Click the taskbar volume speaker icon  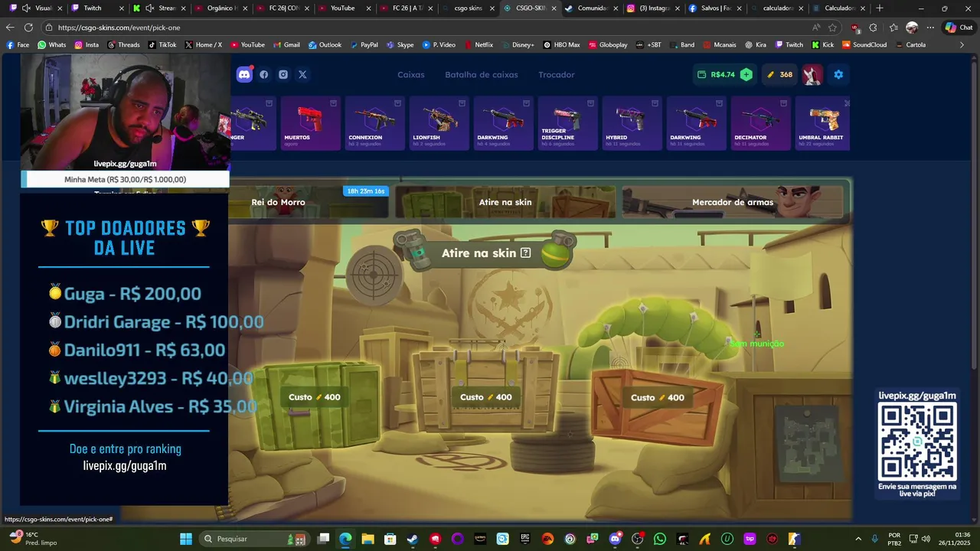click(926, 539)
